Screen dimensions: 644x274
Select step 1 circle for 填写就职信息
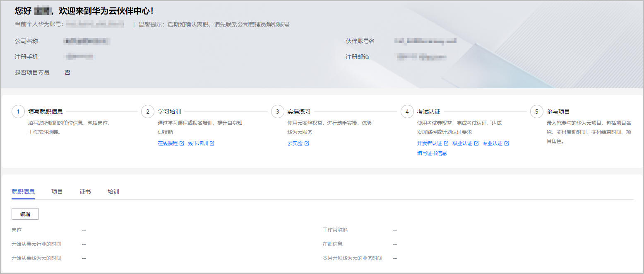click(18, 112)
